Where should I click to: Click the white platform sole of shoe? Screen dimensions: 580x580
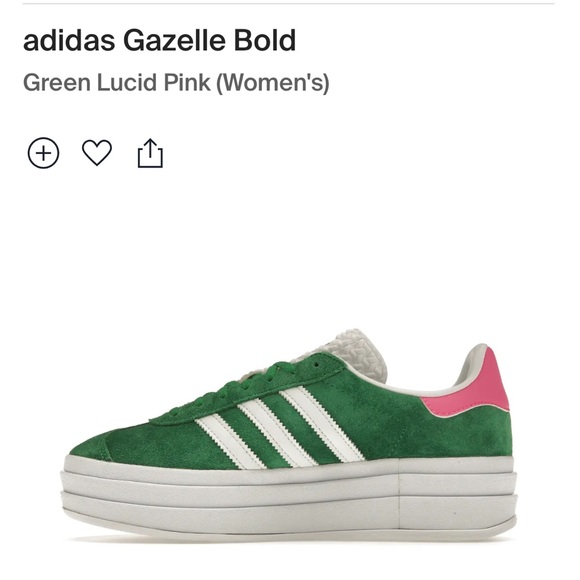[x=288, y=496]
